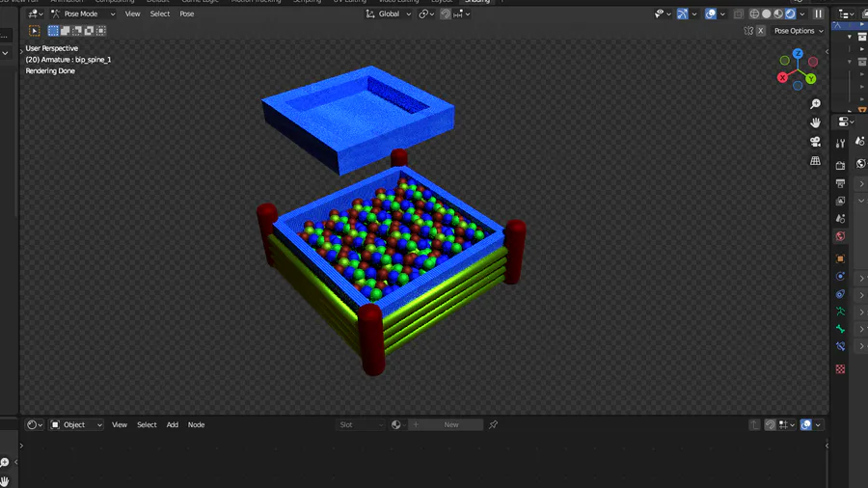The width and height of the screenshot is (868, 488).
Task: Click the Y axis on navigation gizmo
Action: 811,78
